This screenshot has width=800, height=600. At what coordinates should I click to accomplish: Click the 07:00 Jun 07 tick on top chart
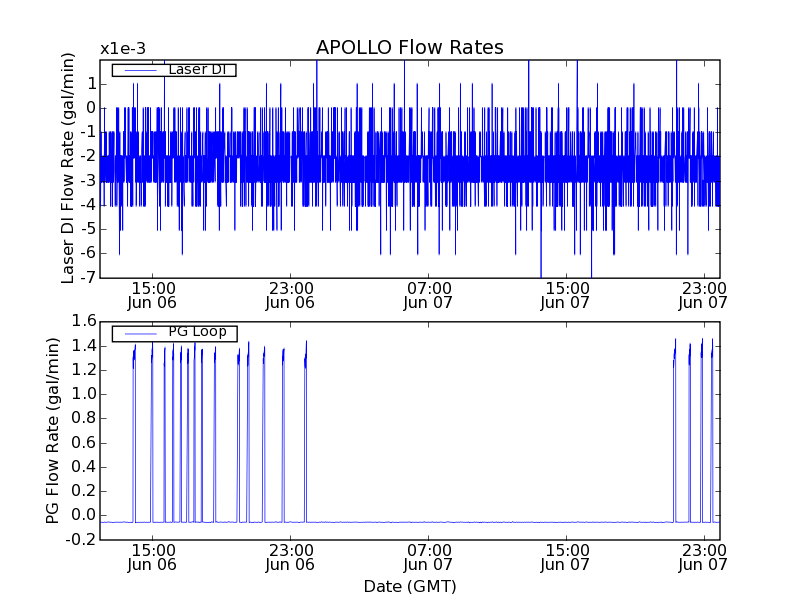428,293
